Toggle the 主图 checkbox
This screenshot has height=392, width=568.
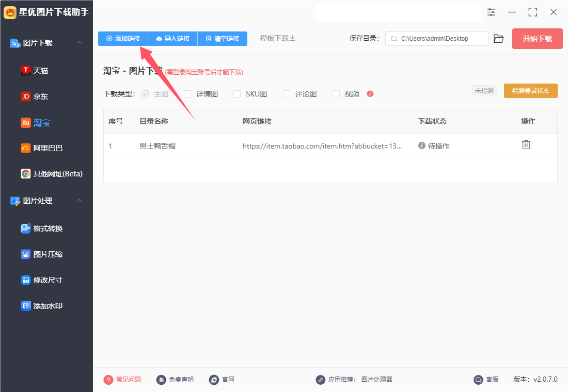tap(145, 94)
